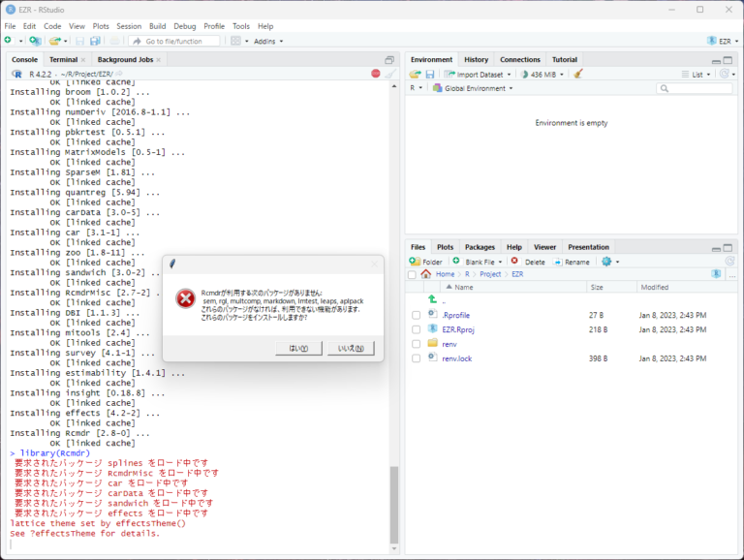Viewport: 744px width, 560px height.
Task: Click the New Folder icon in Files pane
Action: point(426,262)
